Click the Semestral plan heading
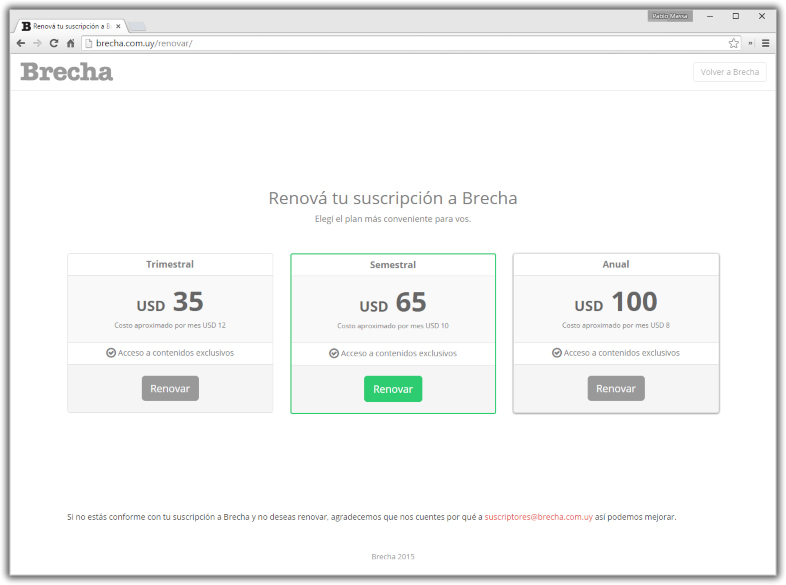786x585 pixels. pos(393,265)
